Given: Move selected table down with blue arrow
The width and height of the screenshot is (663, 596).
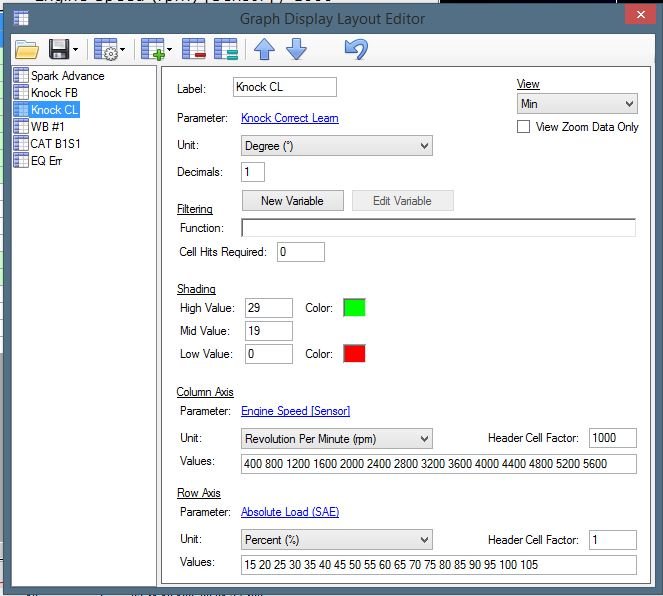Looking at the screenshot, I should (x=296, y=49).
